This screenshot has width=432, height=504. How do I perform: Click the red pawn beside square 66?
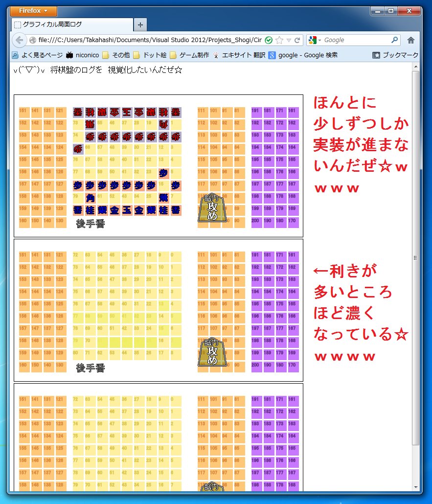[x=78, y=149]
